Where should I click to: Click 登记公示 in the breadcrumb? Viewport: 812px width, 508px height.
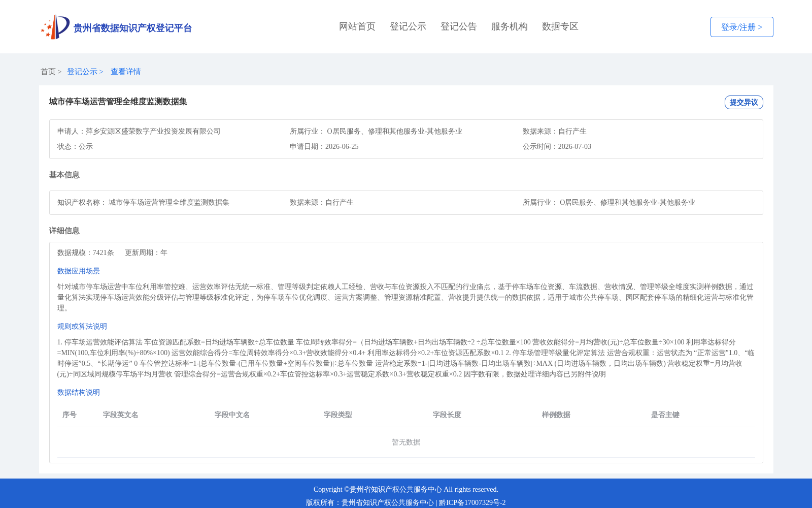[82, 72]
